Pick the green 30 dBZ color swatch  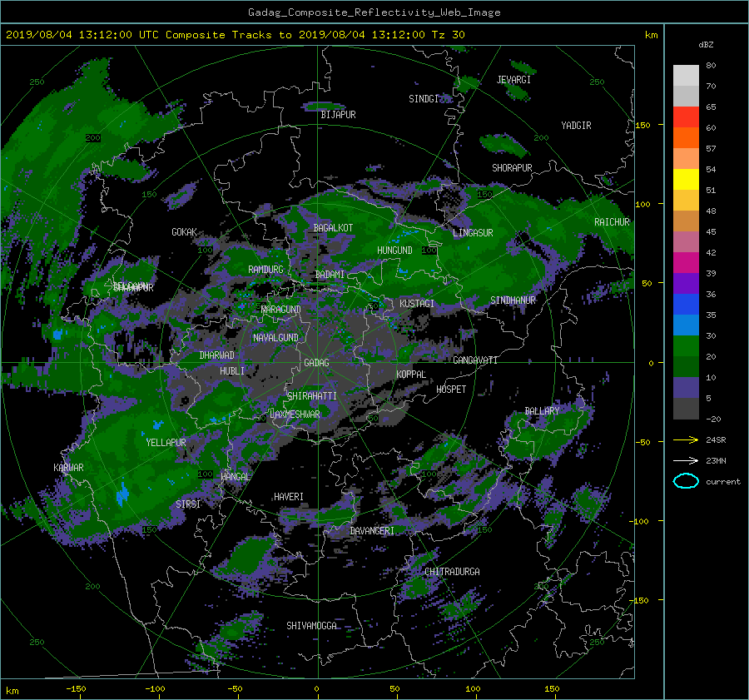[686, 345]
